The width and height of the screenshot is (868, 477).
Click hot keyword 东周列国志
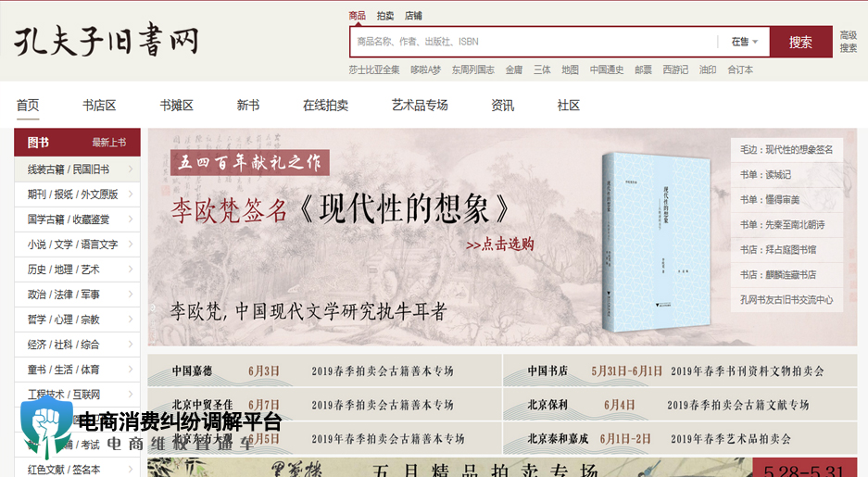(472, 69)
